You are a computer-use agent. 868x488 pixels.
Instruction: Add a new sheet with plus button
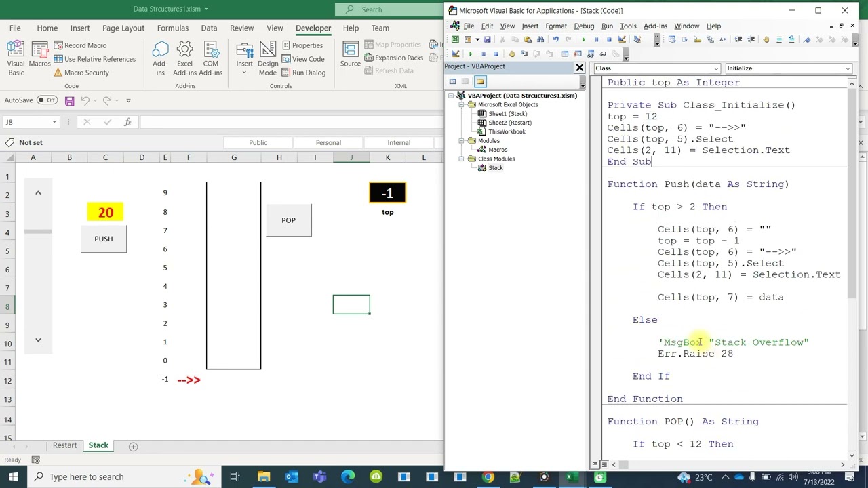[133, 446]
